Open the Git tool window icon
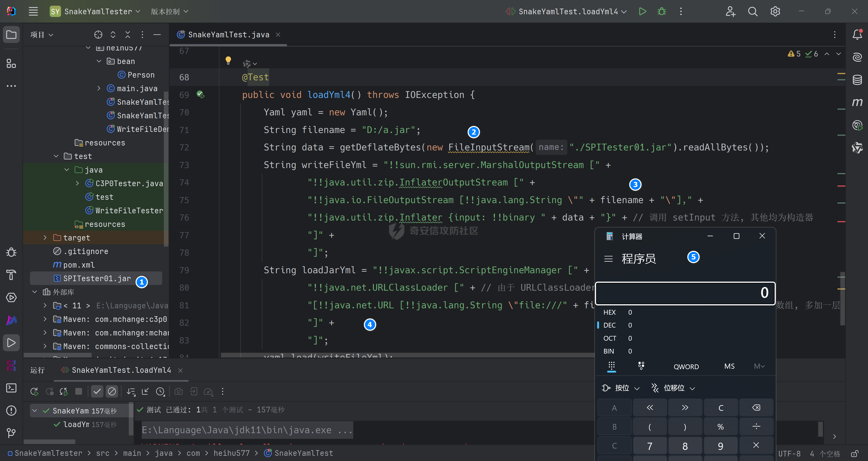Viewport: 868px width, 461px height. coord(11,433)
